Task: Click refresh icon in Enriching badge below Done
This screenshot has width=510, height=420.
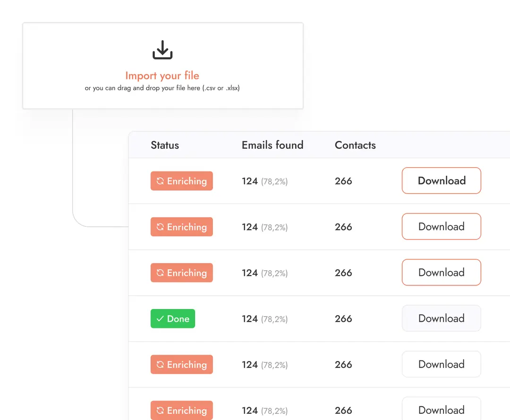Action: pyautogui.click(x=160, y=364)
